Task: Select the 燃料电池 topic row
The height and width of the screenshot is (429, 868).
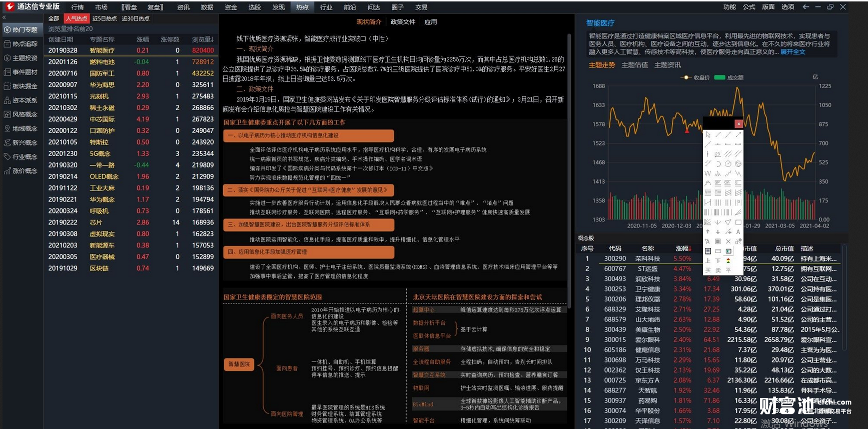Action: click(131, 62)
